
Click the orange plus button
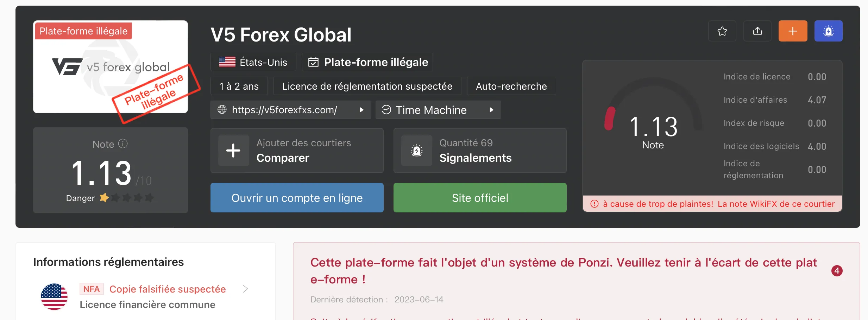[x=793, y=31]
